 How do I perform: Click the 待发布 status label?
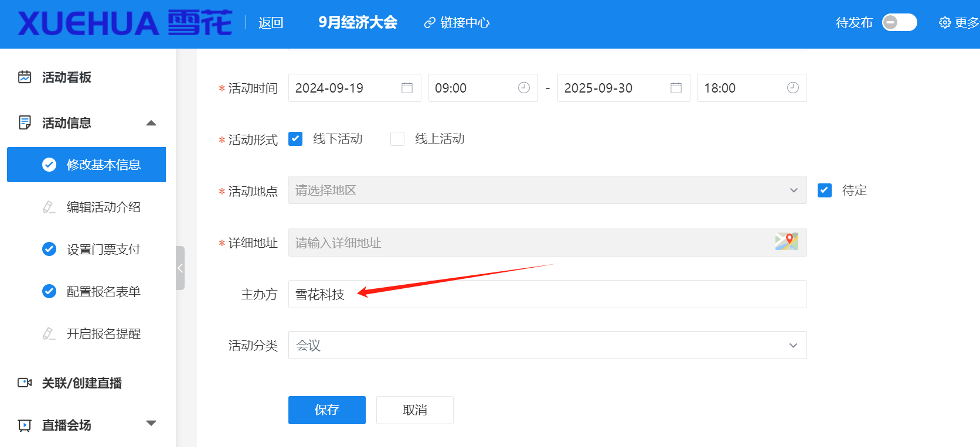(x=854, y=23)
